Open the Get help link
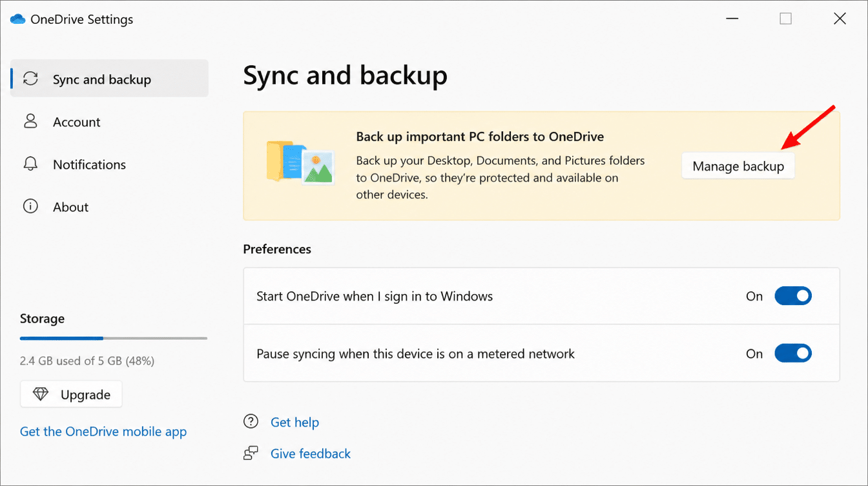This screenshot has height=486, width=868. (294, 422)
